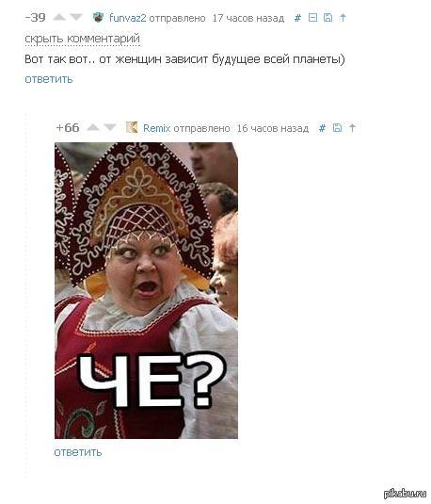Viewport: 431px width, 504px height.
Task: Go to parent comment from Remix arrow
Action: click(352, 127)
